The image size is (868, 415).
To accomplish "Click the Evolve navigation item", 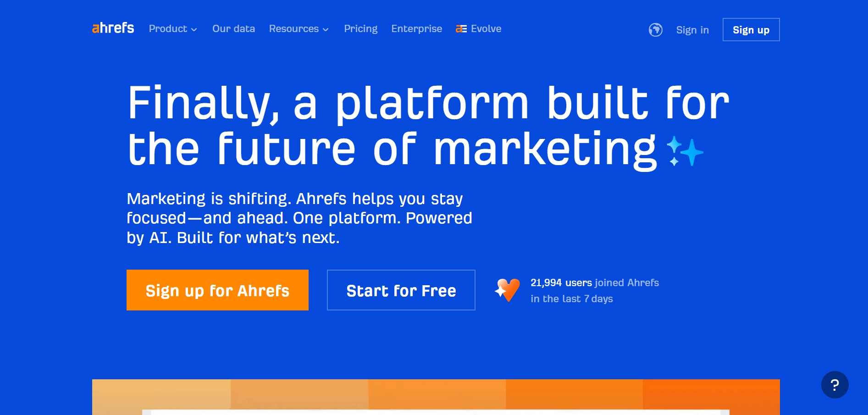I will (485, 28).
